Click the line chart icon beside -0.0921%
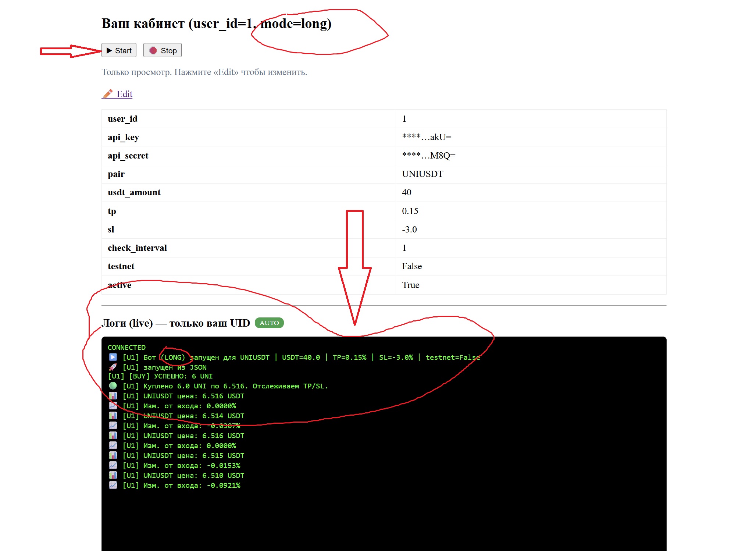This screenshot has width=756, height=551. tap(113, 485)
